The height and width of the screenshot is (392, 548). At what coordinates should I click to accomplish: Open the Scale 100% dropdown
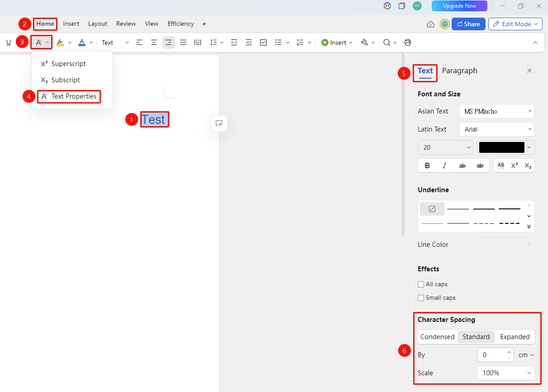pyautogui.click(x=506, y=373)
